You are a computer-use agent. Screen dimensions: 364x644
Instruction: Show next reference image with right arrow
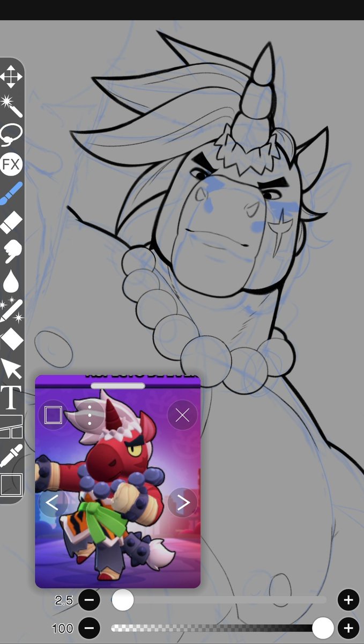(182, 503)
